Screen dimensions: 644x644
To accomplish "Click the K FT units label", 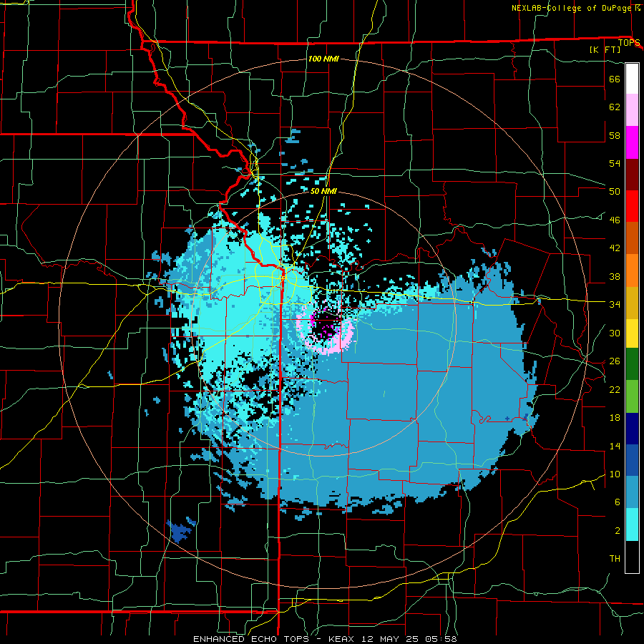I will tap(605, 50).
